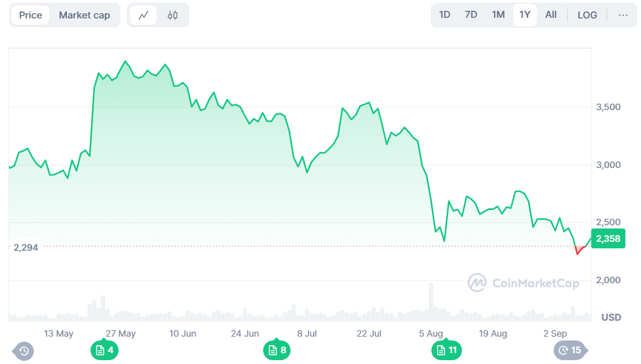Set time range to 1Y
The image size is (641, 364).
[x=524, y=15]
